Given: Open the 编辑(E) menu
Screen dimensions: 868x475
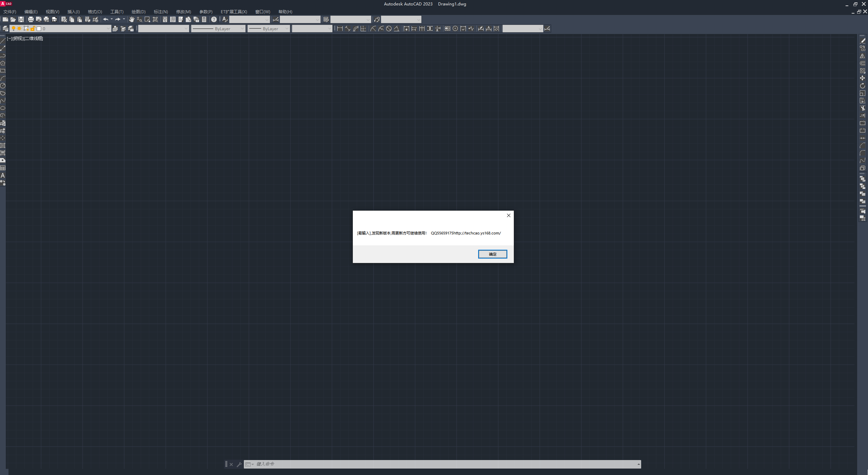Looking at the screenshot, I should point(31,12).
